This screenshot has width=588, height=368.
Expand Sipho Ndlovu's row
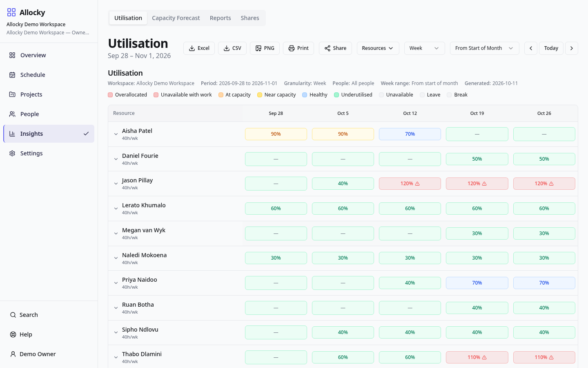point(116,332)
